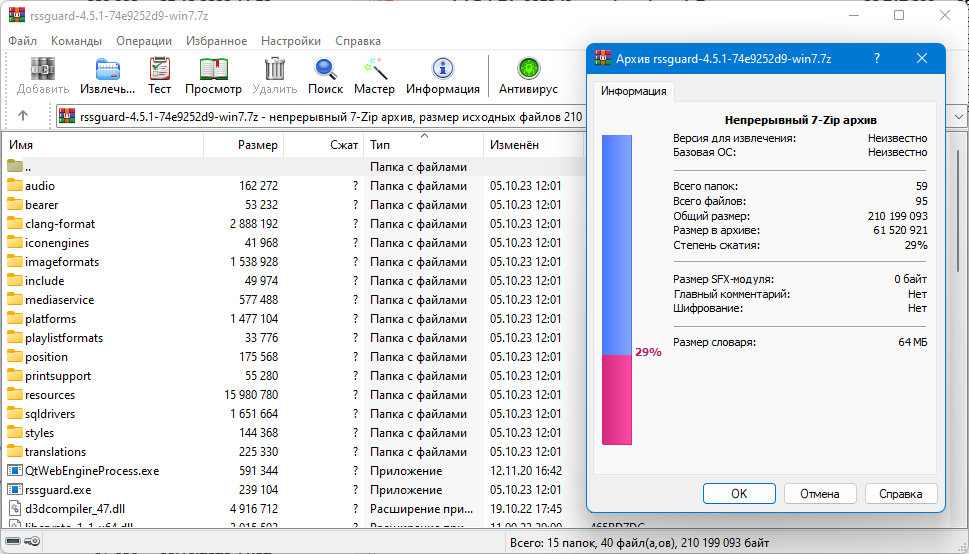
Task: Run the Тест archive check icon
Action: 159,69
